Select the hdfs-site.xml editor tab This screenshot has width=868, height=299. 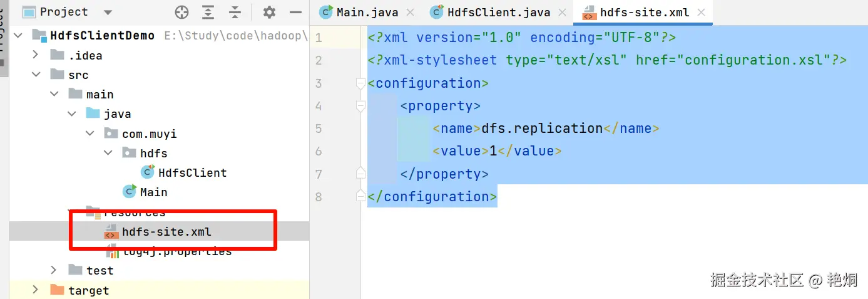[x=641, y=12]
